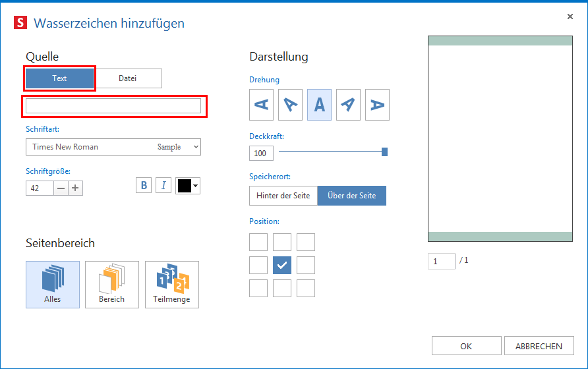Open the Schriftart font dropdown

tap(113, 147)
